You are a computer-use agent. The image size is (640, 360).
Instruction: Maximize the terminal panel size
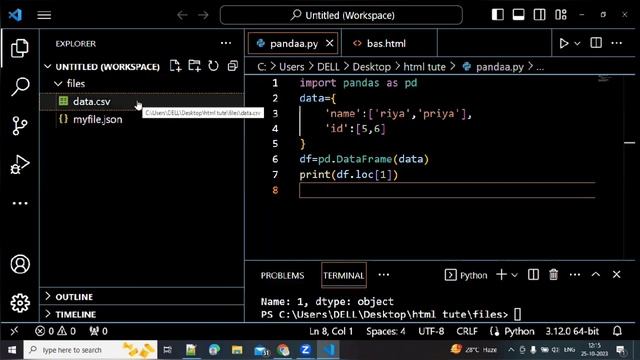[x=596, y=275]
